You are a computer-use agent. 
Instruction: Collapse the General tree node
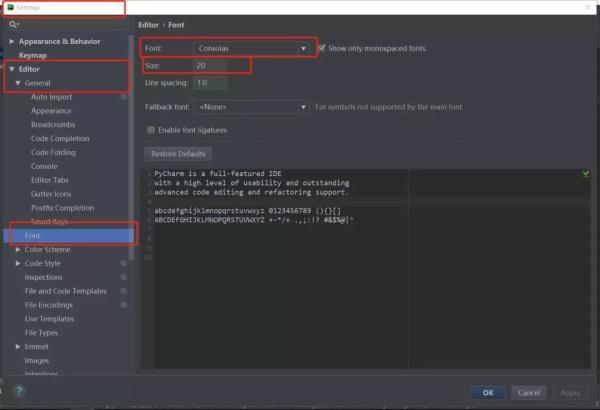click(x=18, y=83)
